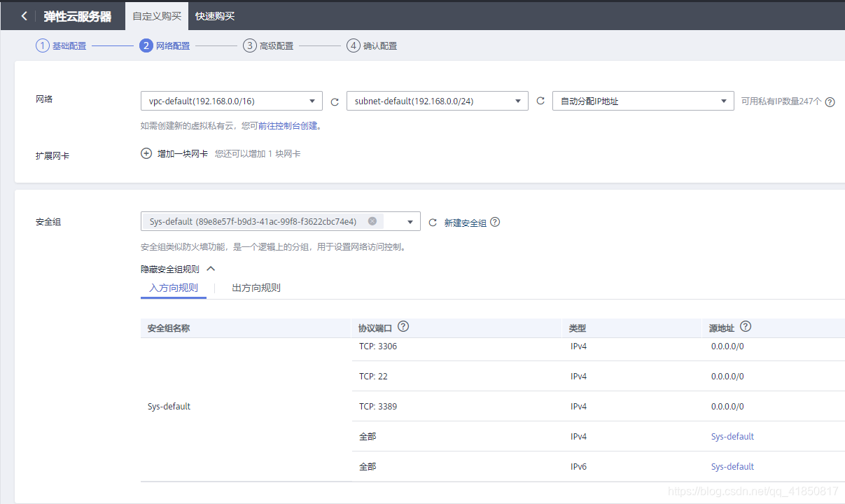The height and width of the screenshot is (504, 845).
Task: Go back using the left chevron arrow
Action: pyautogui.click(x=24, y=15)
